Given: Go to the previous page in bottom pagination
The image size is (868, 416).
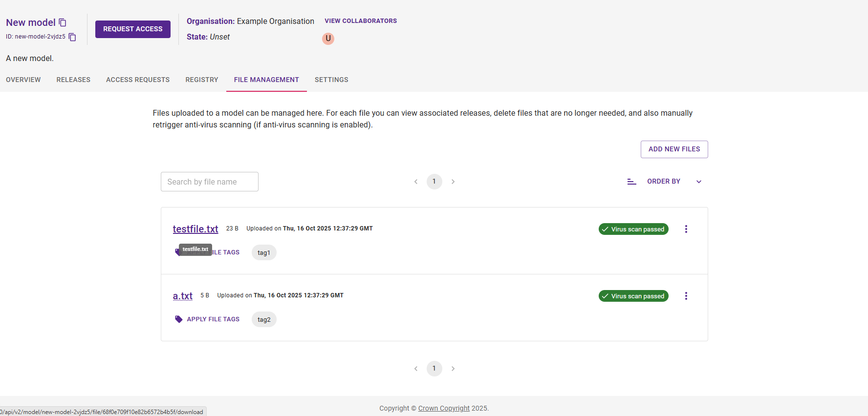Looking at the screenshot, I should (416, 369).
